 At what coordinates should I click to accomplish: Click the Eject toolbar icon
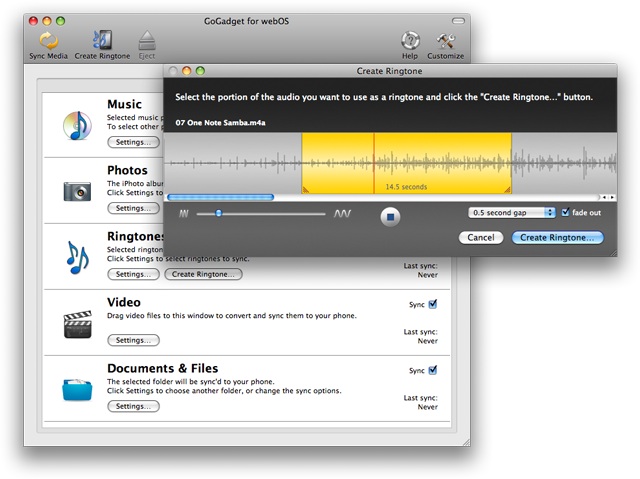147,41
